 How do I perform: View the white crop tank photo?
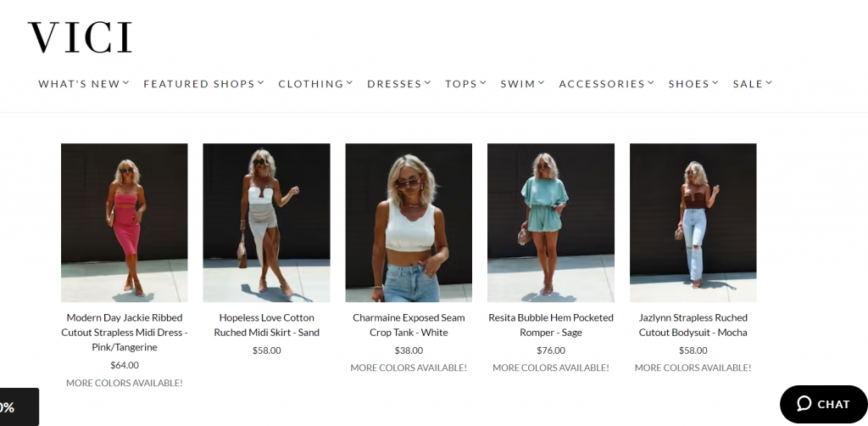pos(409,222)
